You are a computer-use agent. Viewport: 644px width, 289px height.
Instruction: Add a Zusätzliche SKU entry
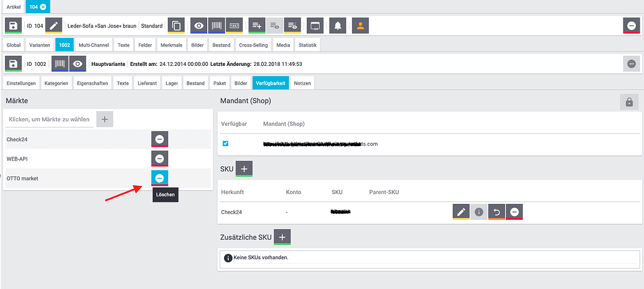pyautogui.click(x=282, y=236)
